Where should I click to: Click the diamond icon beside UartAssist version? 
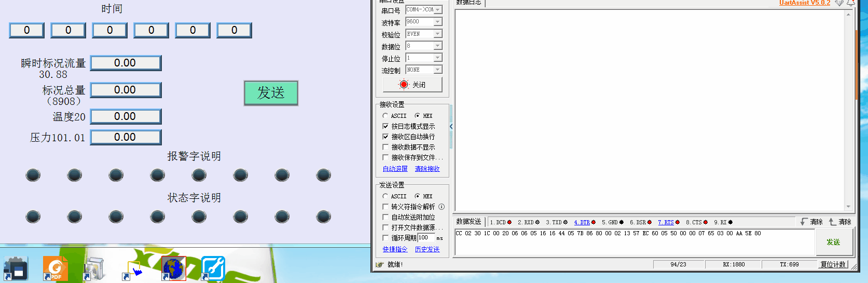click(839, 3)
